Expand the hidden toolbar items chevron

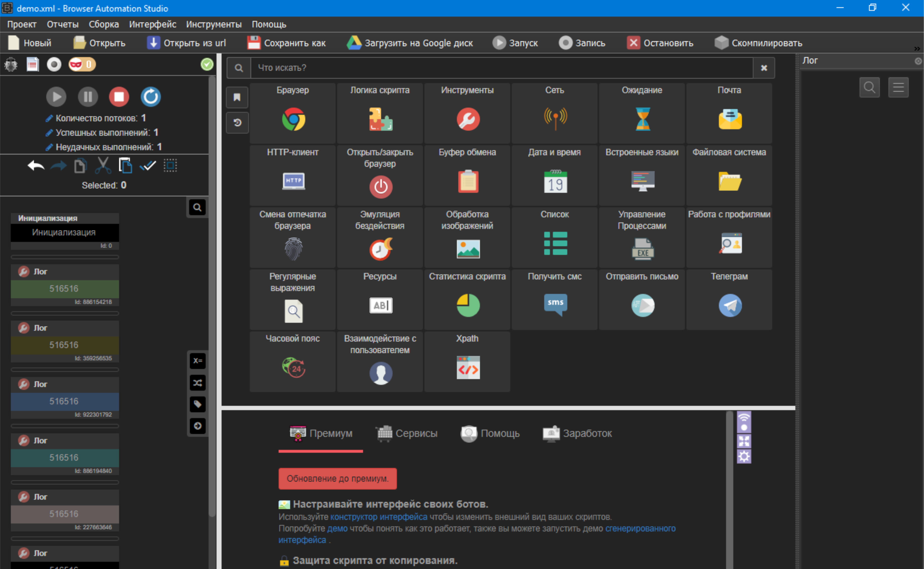point(917,49)
